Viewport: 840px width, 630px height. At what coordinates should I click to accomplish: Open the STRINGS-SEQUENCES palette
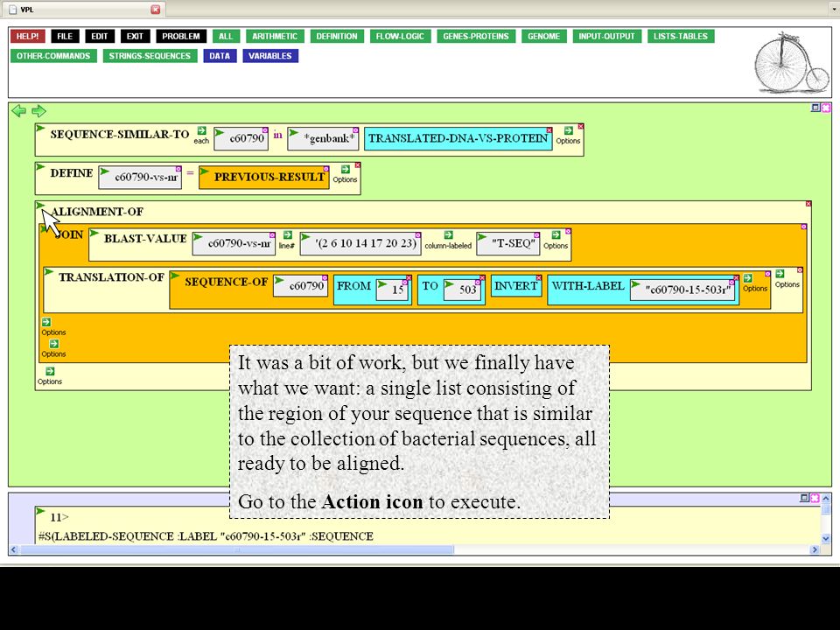point(150,56)
